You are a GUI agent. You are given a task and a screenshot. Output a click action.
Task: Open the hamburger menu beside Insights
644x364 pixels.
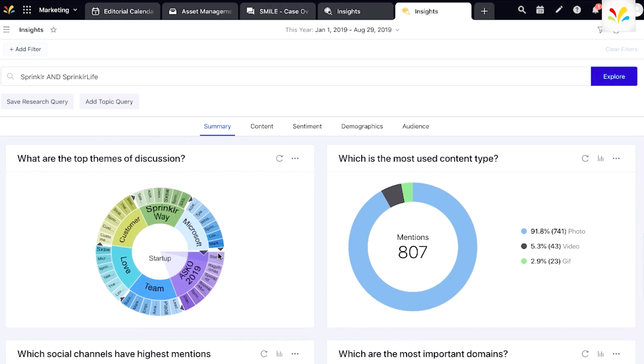click(x=6, y=30)
